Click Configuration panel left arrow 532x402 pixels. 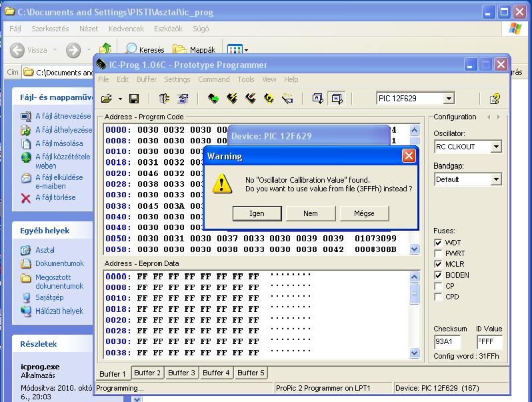pos(489,117)
